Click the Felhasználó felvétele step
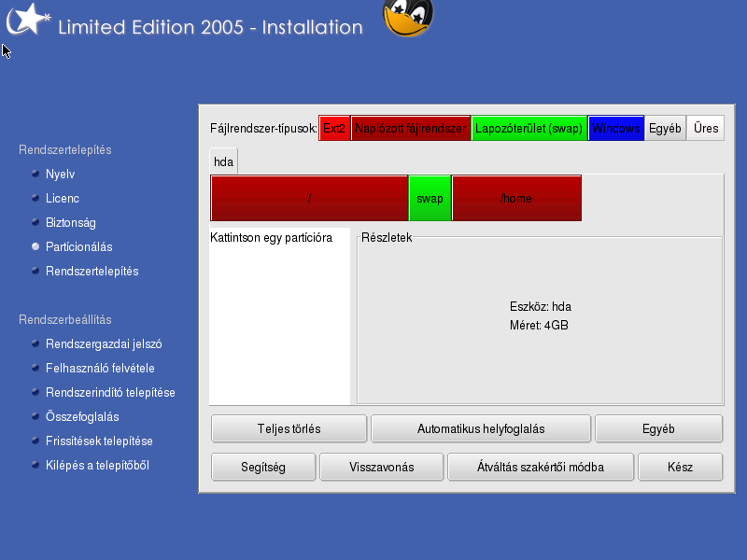The width and height of the screenshot is (747, 560). 100,368
